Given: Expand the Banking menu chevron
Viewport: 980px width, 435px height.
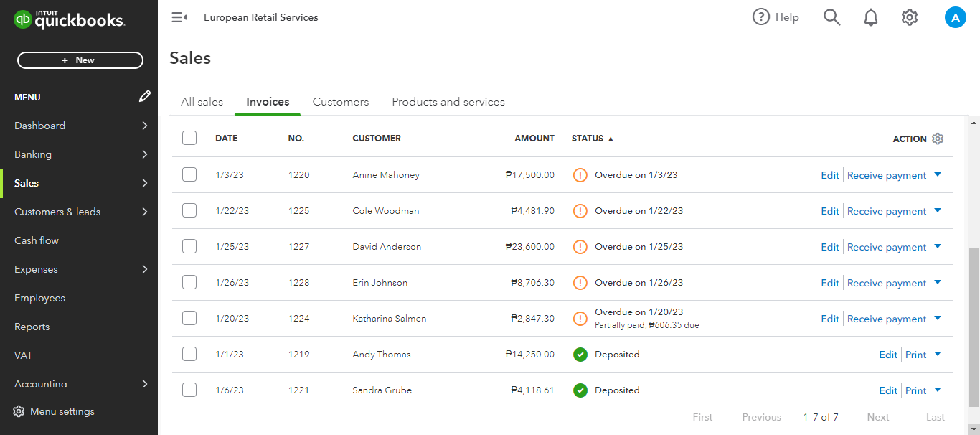Looking at the screenshot, I should click(x=145, y=154).
